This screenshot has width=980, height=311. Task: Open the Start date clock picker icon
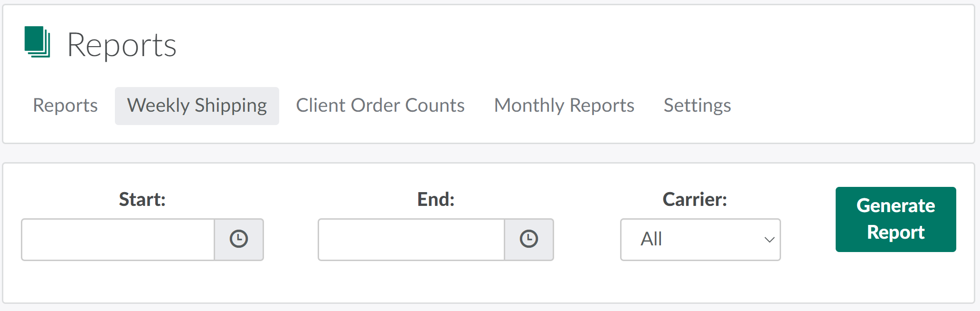[239, 239]
